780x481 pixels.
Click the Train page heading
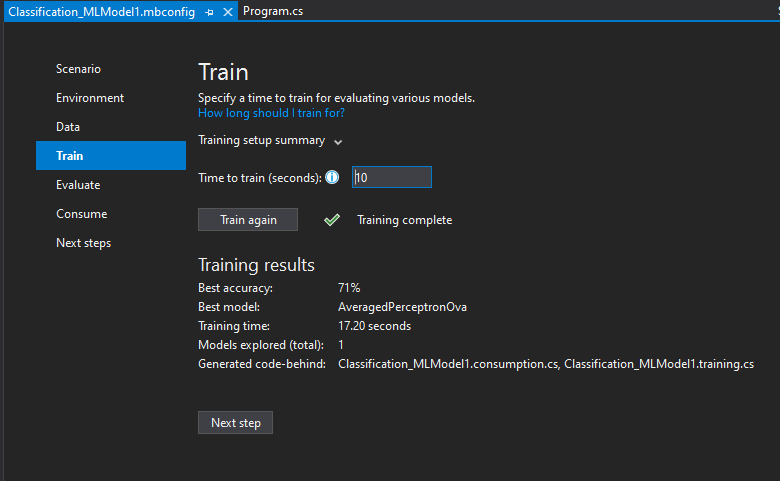click(223, 72)
